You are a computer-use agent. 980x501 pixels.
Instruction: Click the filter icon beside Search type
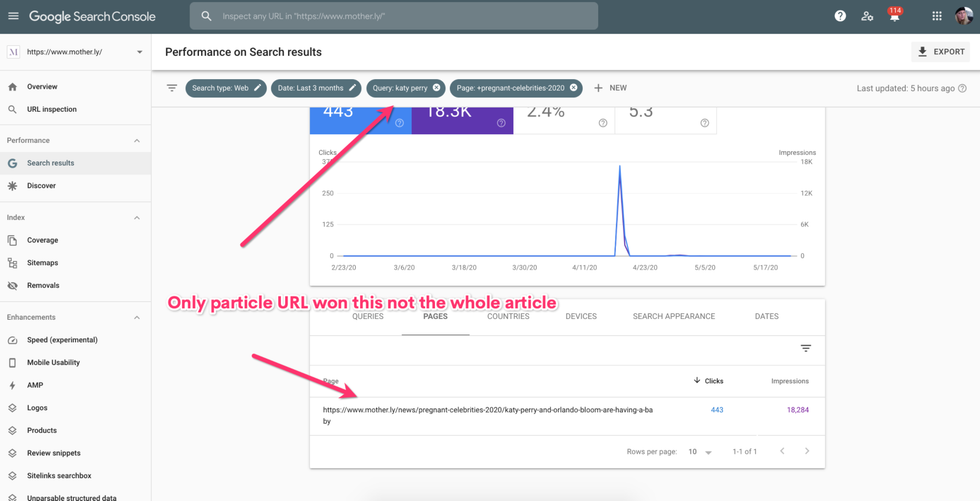pos(172,88)
